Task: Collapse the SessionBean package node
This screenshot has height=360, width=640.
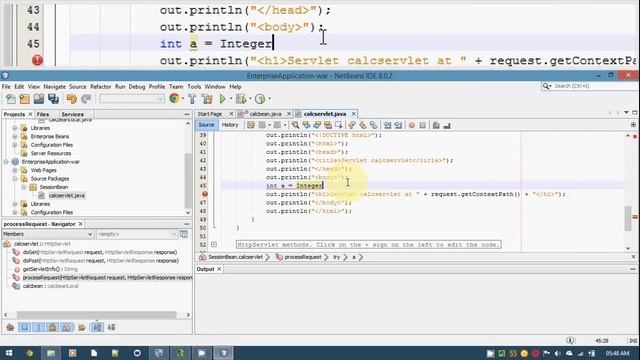Action: click(x=24, y=187)
